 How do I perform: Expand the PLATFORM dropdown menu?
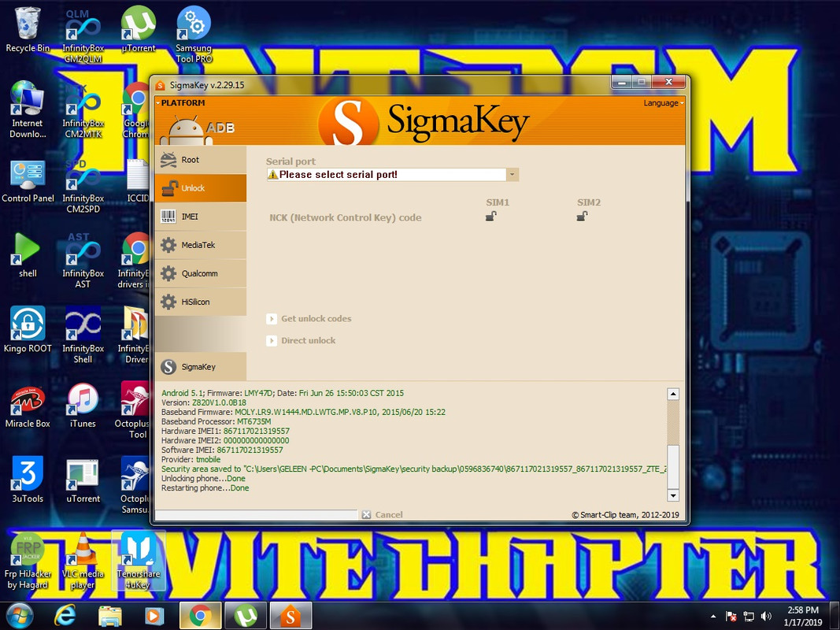[180, 103]
